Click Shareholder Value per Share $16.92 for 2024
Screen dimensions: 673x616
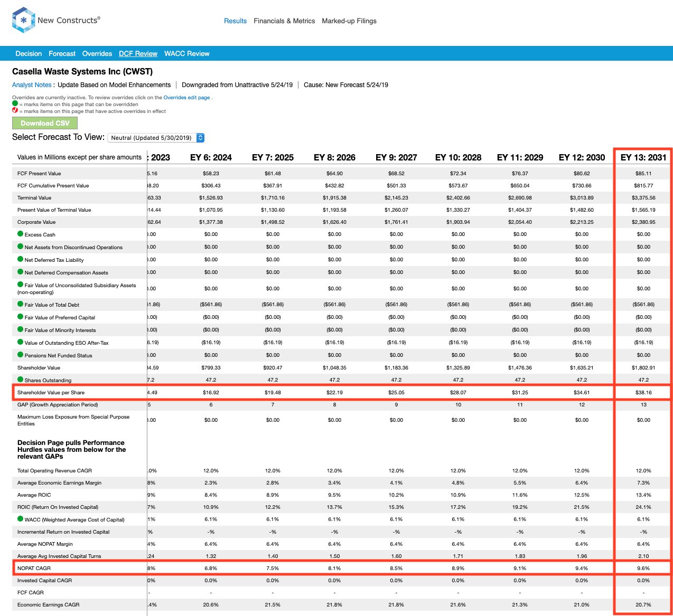click(x=211, y=393)
